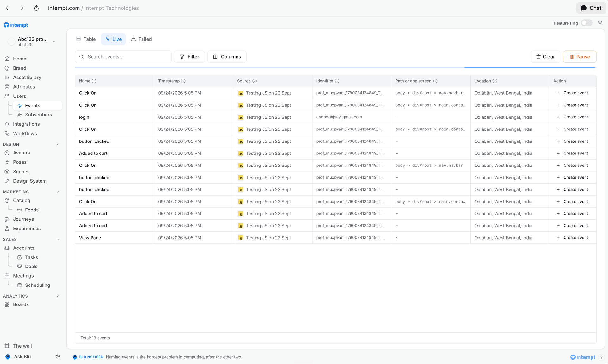Select Events in sidebar
Screen dimensions: 608x364
[37, 106]
